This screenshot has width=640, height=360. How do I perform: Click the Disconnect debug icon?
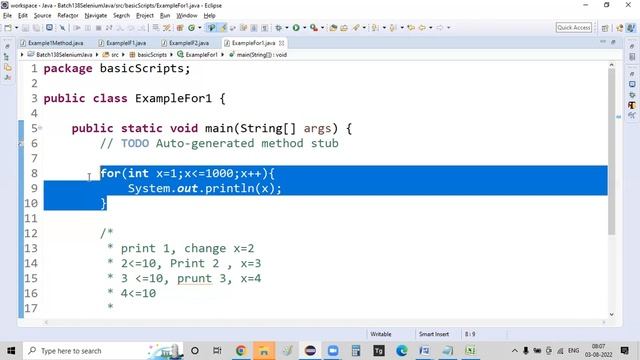[109, 28]
